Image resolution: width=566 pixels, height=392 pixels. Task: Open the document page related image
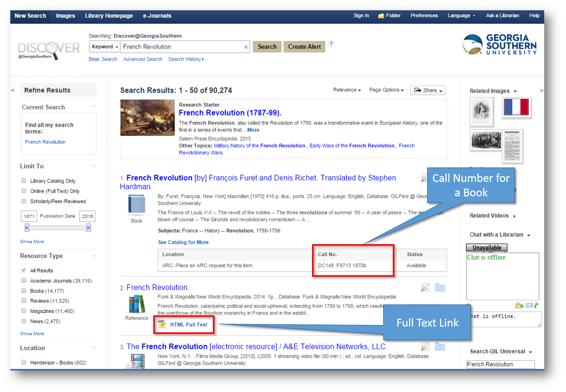[x=512, y=146]
